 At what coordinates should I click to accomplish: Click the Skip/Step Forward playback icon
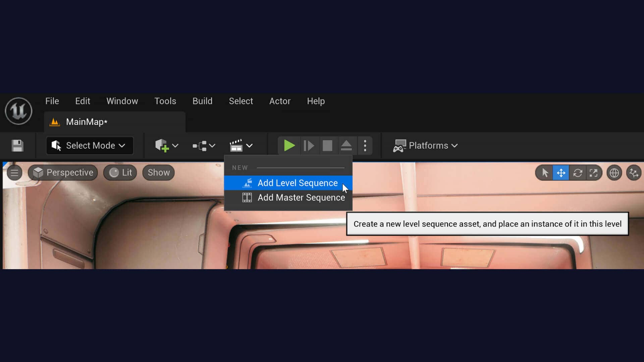308,145
